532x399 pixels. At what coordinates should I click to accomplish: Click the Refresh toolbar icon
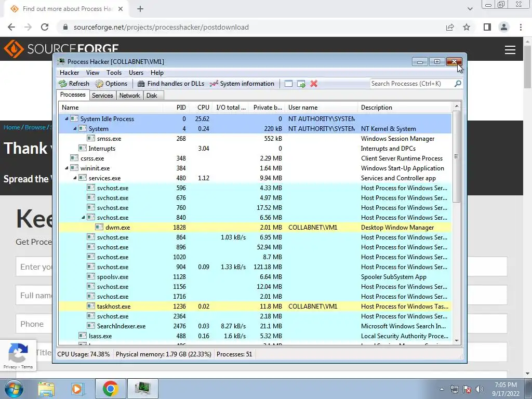[x=63, y=84]
